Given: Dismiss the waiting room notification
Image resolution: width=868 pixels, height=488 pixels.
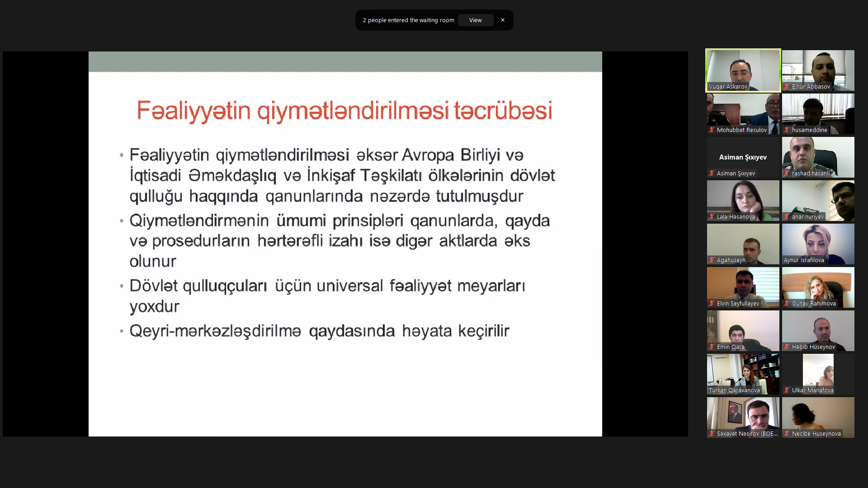Looking at the screenshot, I should coord(502,20).
